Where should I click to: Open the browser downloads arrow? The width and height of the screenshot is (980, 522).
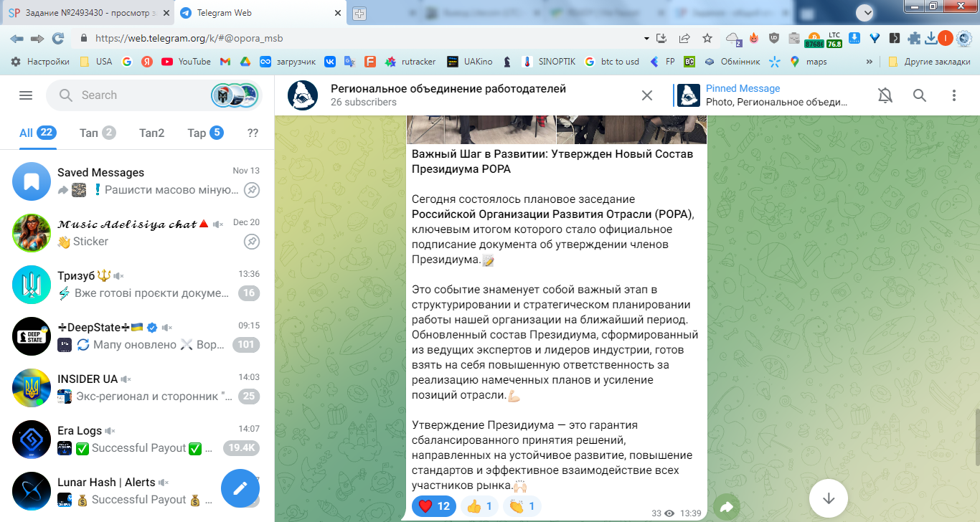931,39
